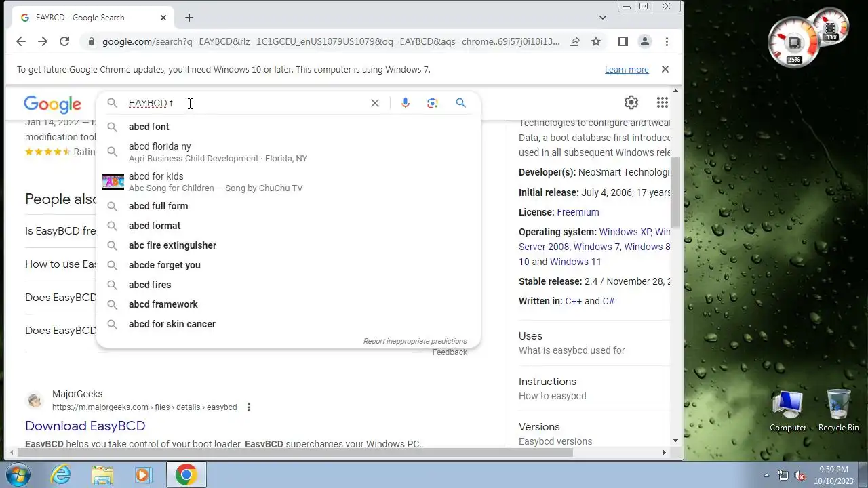Image resolution: width=868 pixels, height=488 pixels.
Task: Open the Google apps grid
Action: point(663,102)
